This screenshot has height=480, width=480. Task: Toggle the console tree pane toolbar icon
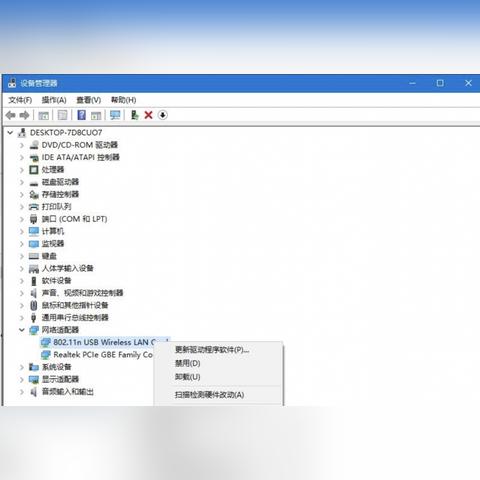coord(43,115)
